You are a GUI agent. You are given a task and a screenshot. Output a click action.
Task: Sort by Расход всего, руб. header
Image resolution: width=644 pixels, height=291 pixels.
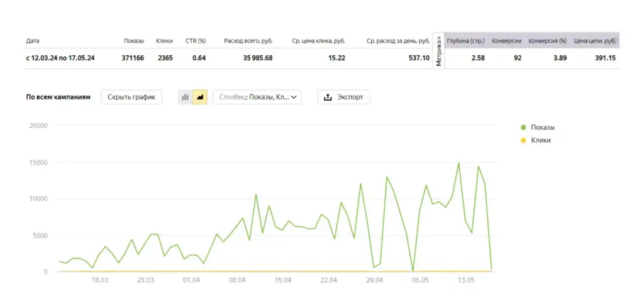click(x=248, y=41)
